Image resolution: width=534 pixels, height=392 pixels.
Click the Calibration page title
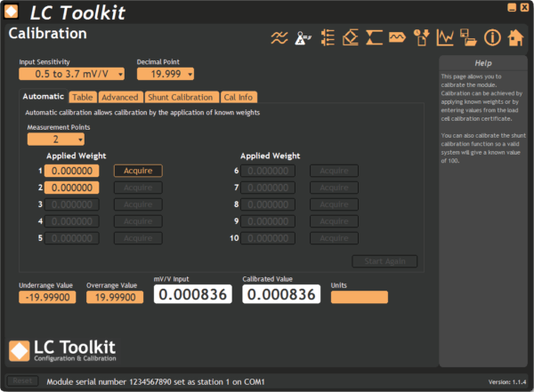coord(48,34)
